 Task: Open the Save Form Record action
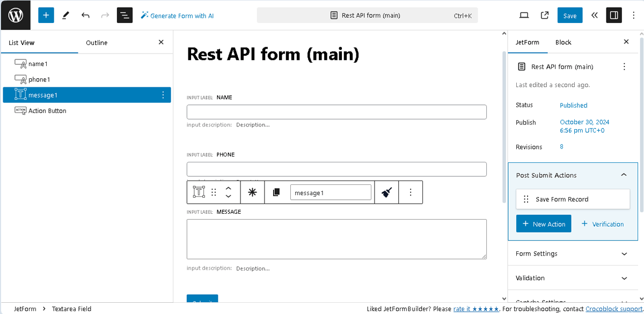coord(573,199)
